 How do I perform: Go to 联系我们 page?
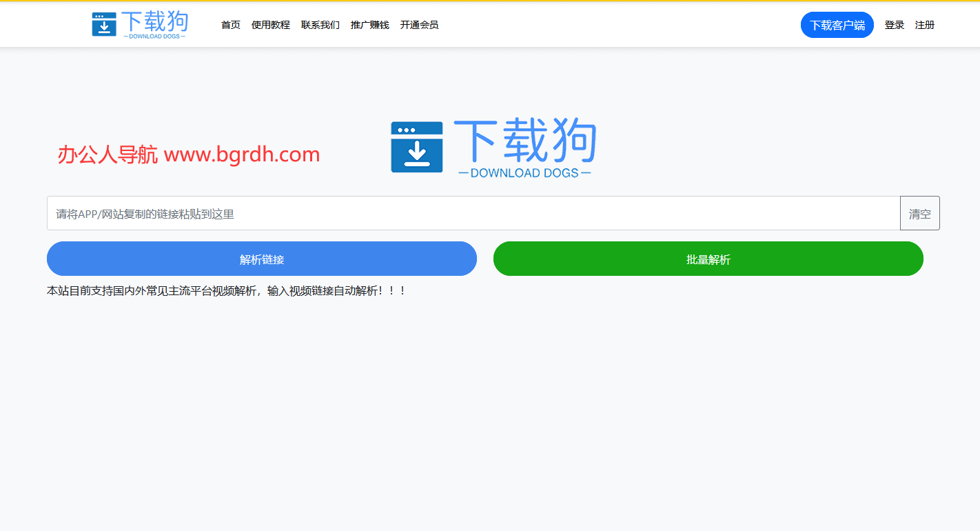pos(320,25)
